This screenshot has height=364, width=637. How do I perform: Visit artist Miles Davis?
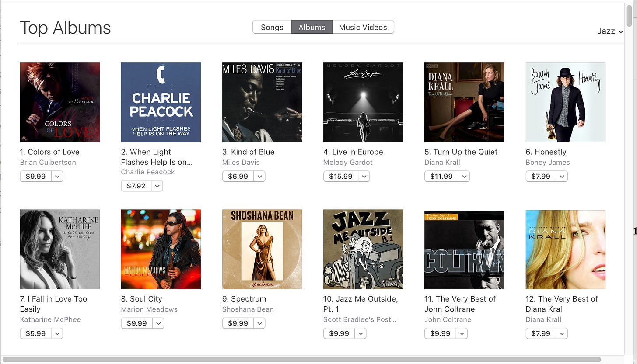click(x=241, y=163)
